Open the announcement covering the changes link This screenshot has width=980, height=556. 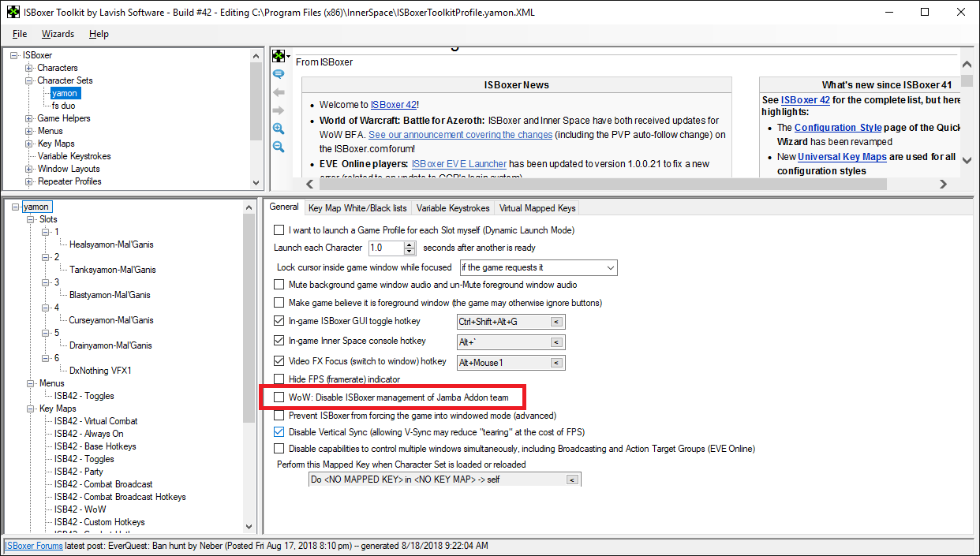coord(458,135)
